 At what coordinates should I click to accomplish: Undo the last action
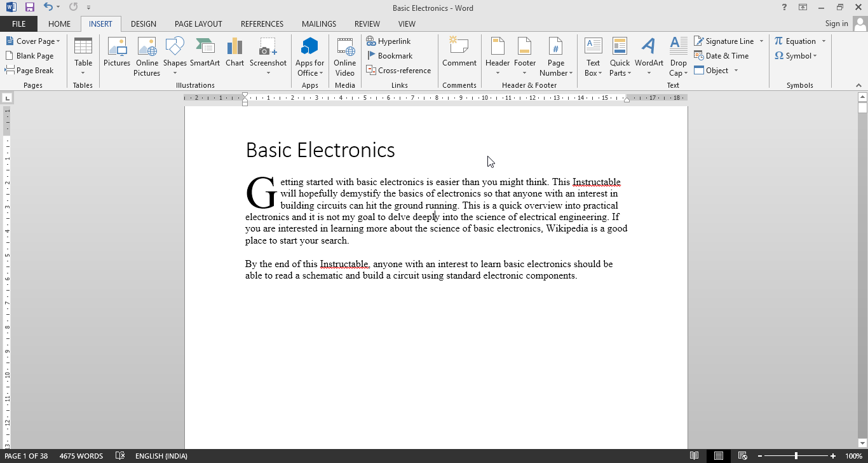pos(48,8)
